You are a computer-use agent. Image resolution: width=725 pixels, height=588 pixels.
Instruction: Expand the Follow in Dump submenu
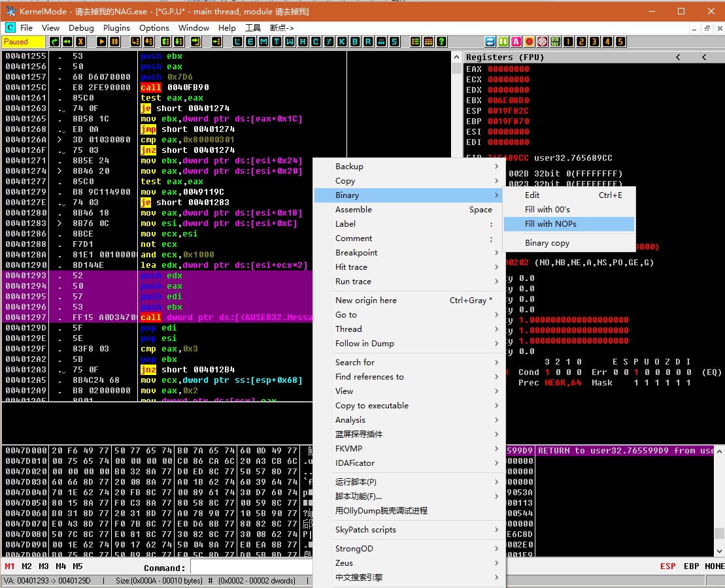click(409, 344)
